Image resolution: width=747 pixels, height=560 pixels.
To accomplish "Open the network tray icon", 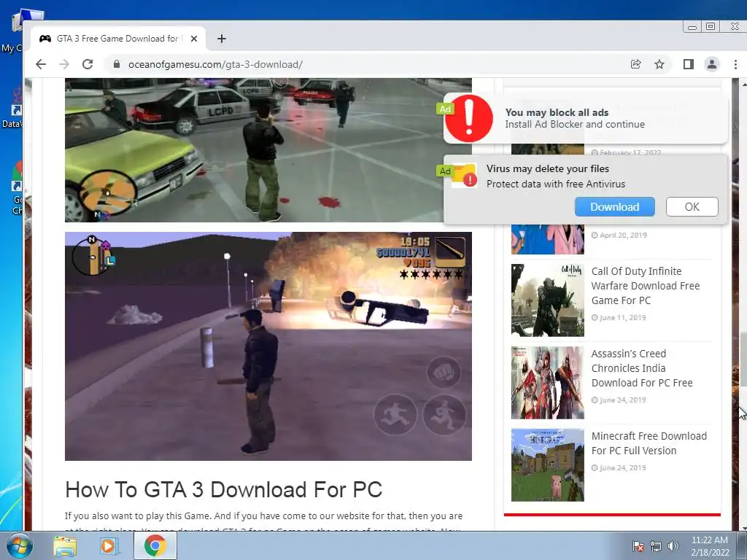I will tap(656, 546).
